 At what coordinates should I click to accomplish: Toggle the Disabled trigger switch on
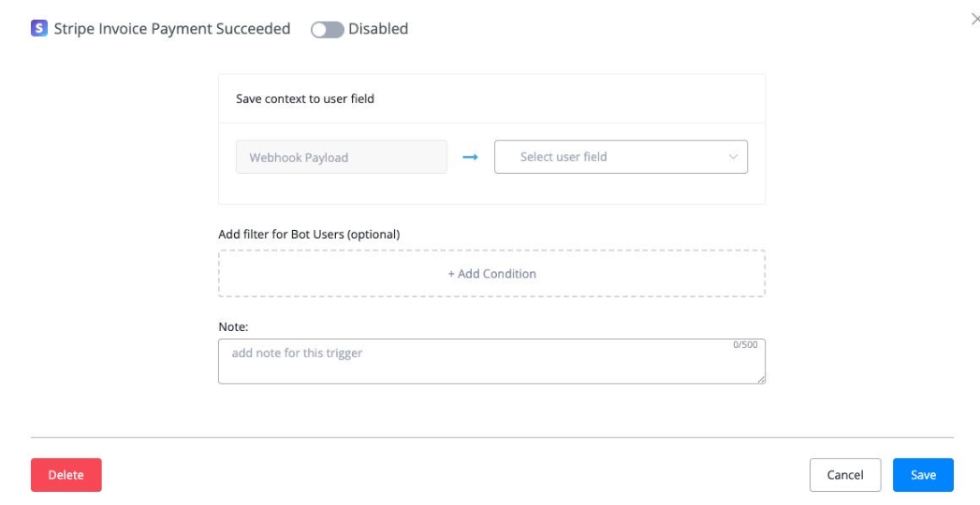tap(327, 30)
